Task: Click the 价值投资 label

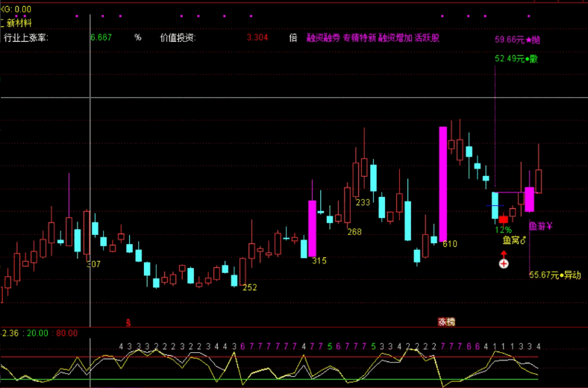Action: (x=178, y=37)
